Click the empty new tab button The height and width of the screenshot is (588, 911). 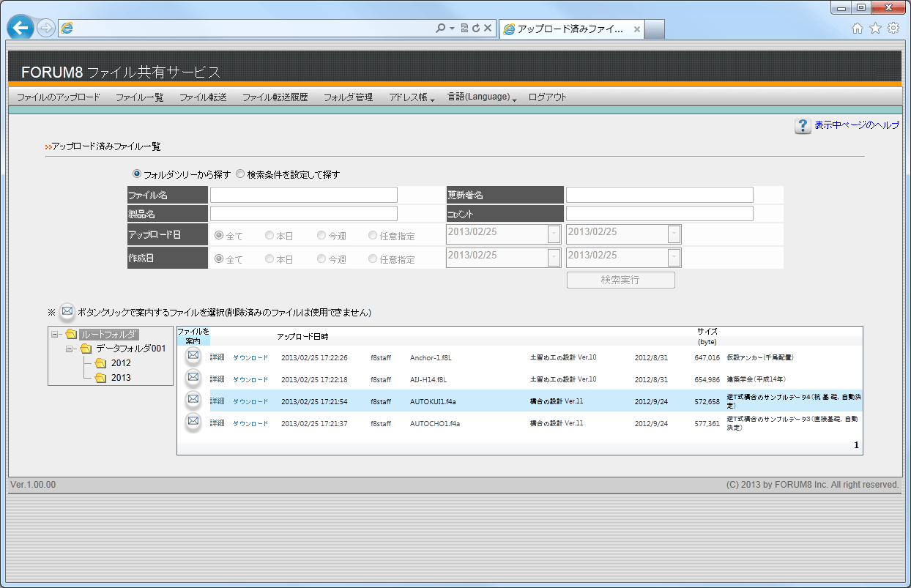click(x=655, y=29)
